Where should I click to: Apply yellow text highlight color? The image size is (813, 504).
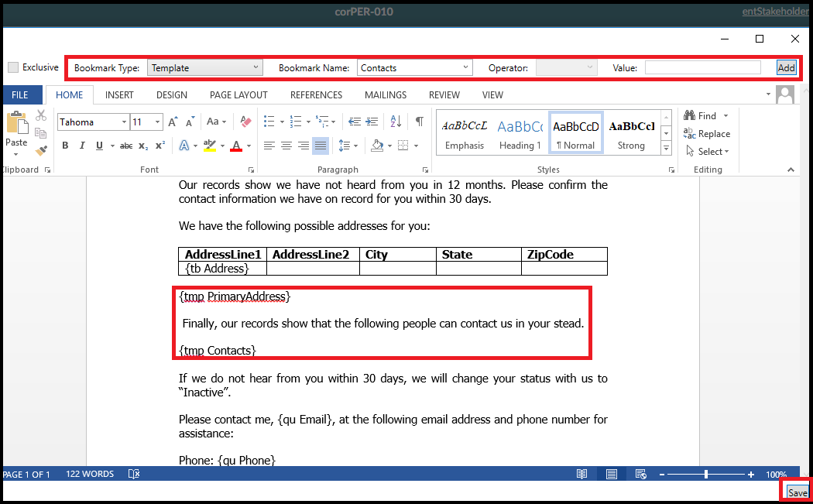[210, 146]
